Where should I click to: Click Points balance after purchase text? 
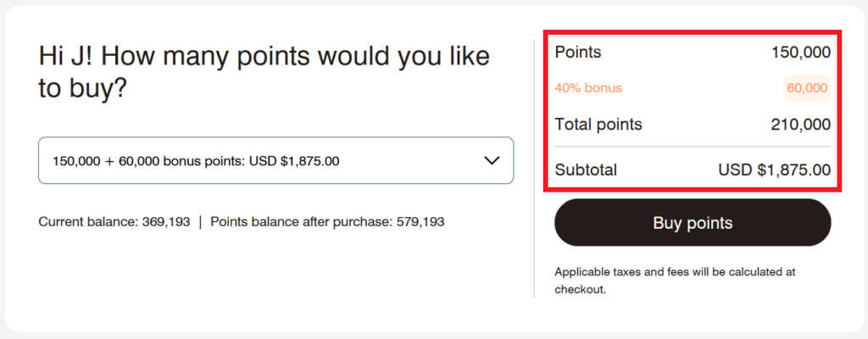tap(327, 222)
